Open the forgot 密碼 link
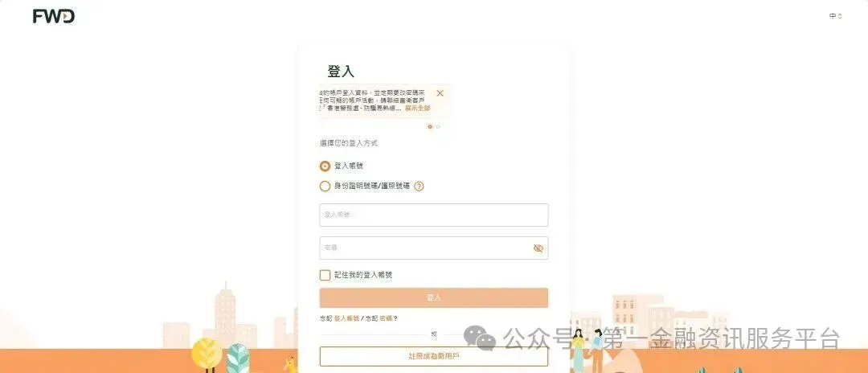The height and width of the screenshot is (373, 868). click(x=386, y=318)
